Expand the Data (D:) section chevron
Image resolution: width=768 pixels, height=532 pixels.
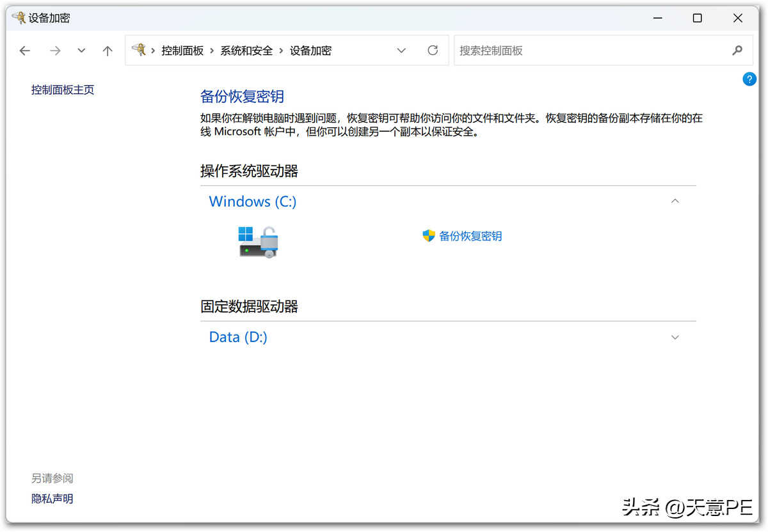[x=675, y=337]
